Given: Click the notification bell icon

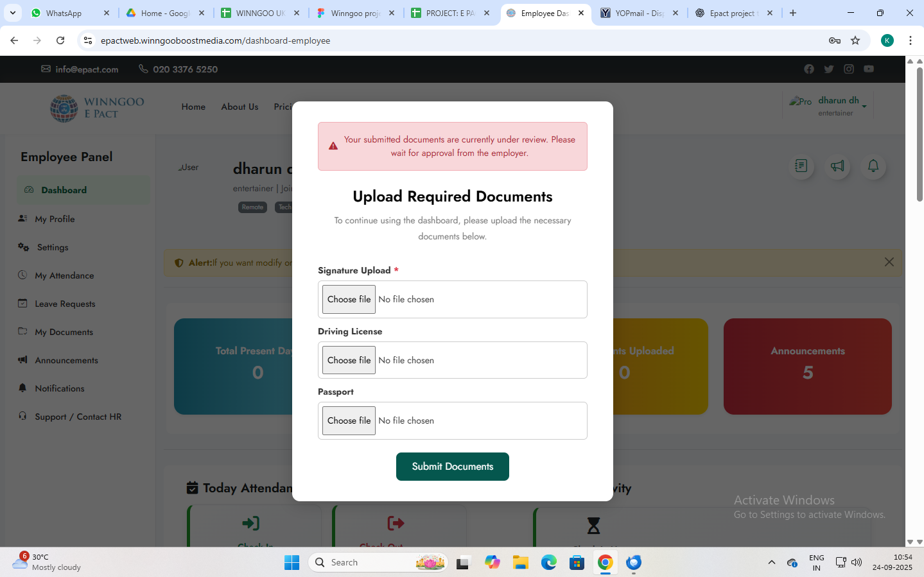Looking at the screenshot, I should [x=873, y=166].
